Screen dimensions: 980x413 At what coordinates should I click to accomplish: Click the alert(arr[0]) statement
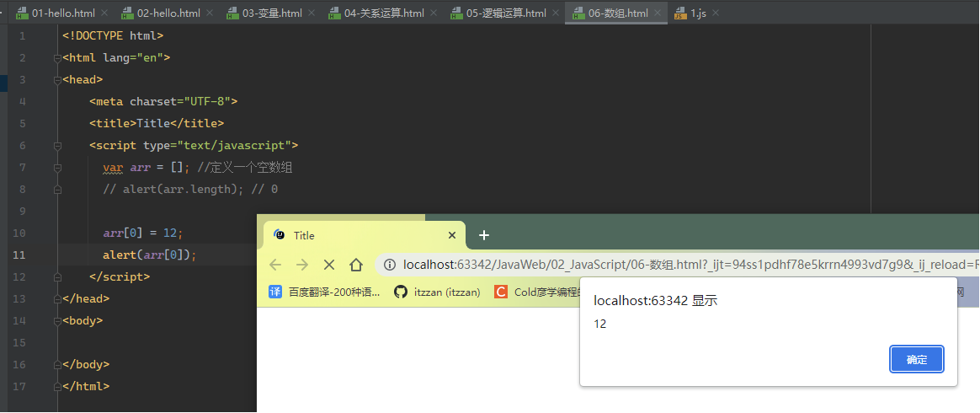pos(150,255)
